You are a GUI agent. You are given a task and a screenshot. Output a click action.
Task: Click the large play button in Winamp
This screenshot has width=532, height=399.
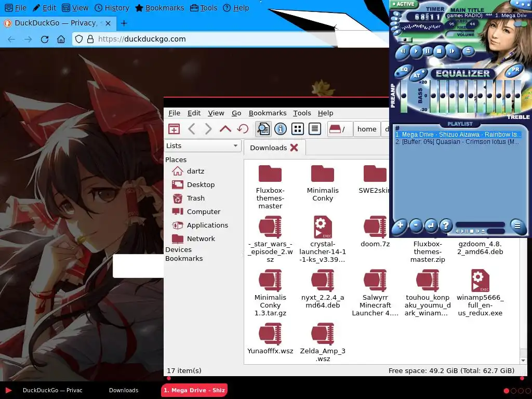pos(416,51)
